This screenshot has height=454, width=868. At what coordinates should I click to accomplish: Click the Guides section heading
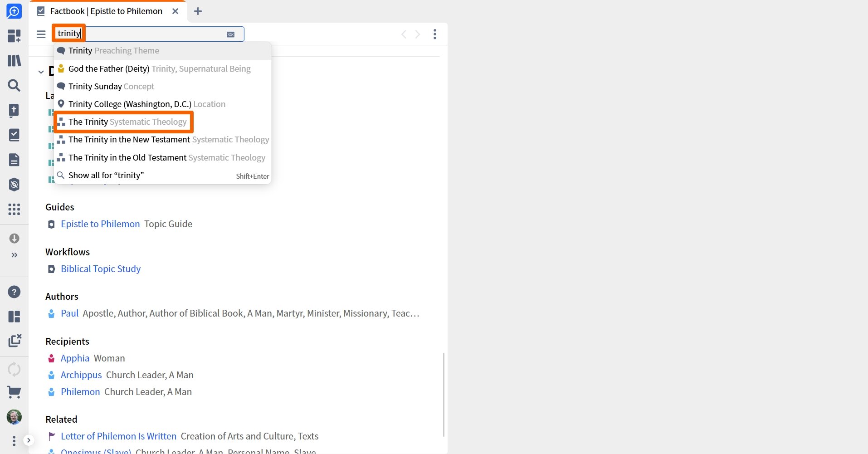pyautogui.click(x=60, y=207)
